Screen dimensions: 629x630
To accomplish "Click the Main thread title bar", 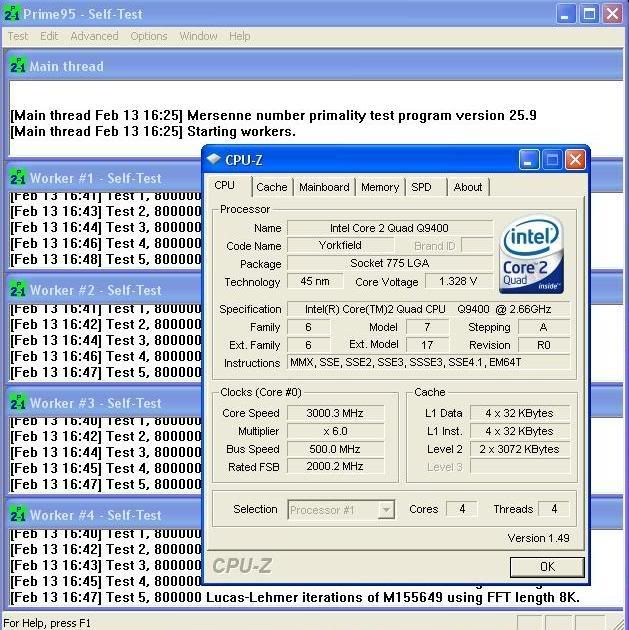I will 315,66.
